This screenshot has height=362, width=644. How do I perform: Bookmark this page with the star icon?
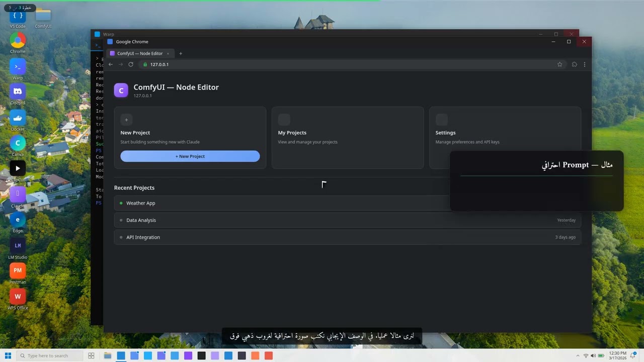tap(559, 64)
